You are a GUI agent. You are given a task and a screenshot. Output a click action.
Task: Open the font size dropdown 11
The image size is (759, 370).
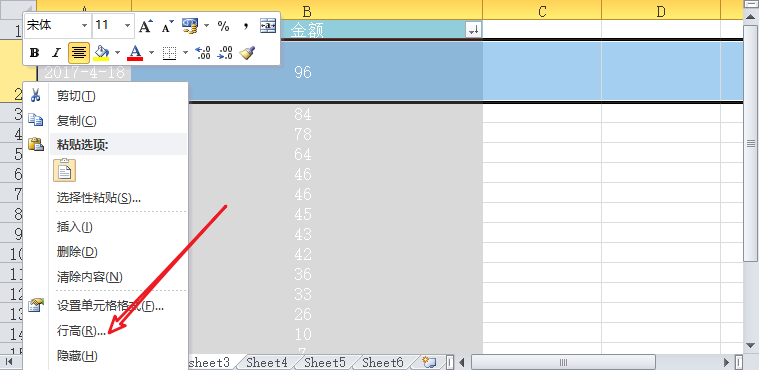point(128,26)
